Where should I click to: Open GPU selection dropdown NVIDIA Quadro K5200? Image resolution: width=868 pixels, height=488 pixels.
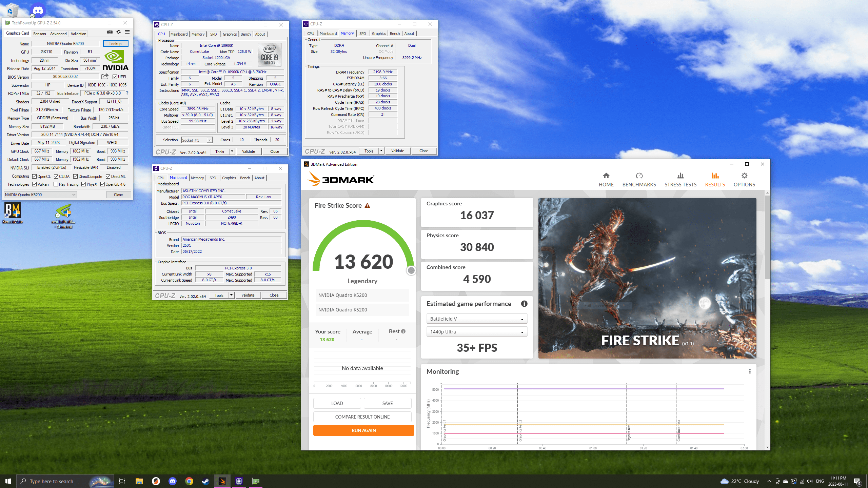(40, 195)
